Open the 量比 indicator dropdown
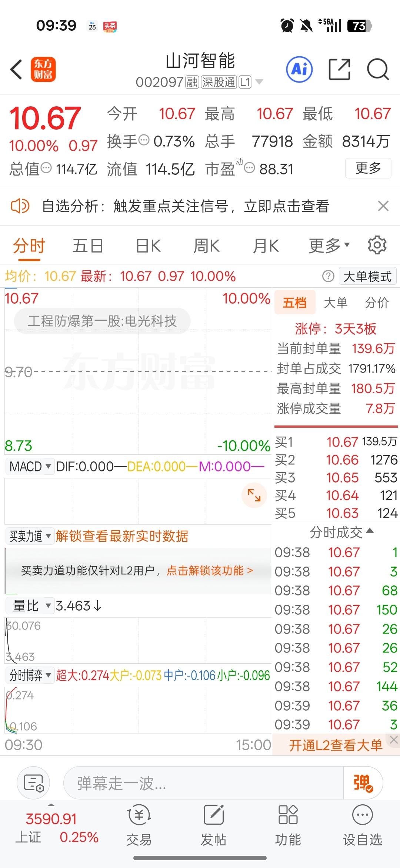Screen dimensions: 400x868 pos(30,605)
